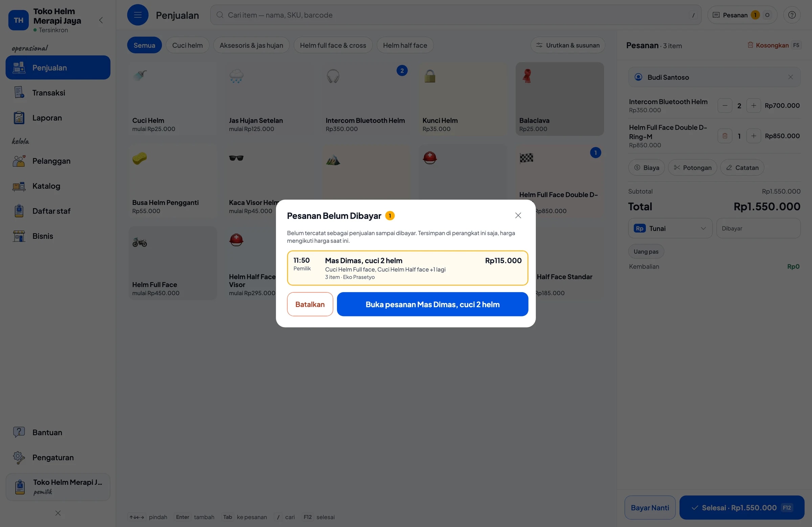This screenshot has height=527, width=812.
Task: Decrease Intercom Bluetooth Helm quantity
Action: point(725,106)
